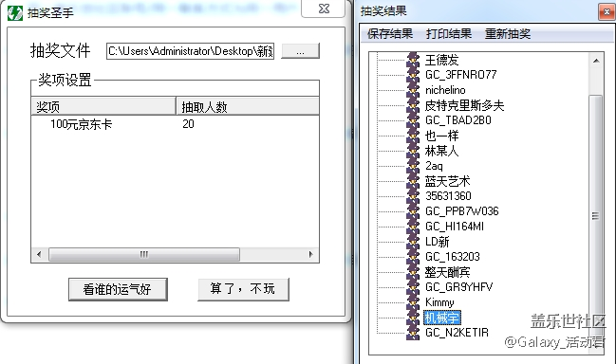Select the 100元京东卡 prize row
The height and width of the screenshot is (364, 616).
click(x=81, y=124)
